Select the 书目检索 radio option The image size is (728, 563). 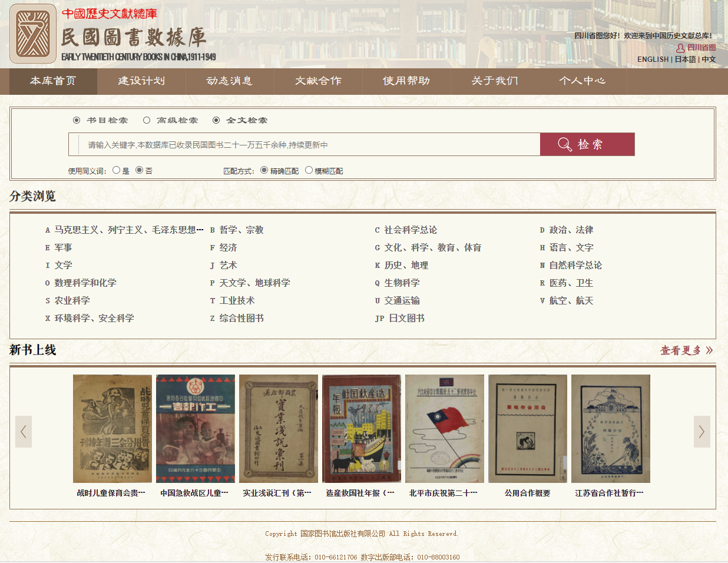77,120
